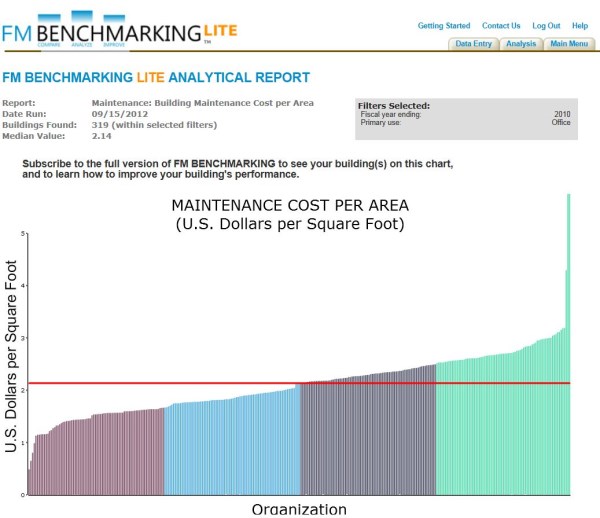The width and height of the screenshot is (600, 518).
Task: Open the Getting Started link
Action: click(x=444, y=26)
